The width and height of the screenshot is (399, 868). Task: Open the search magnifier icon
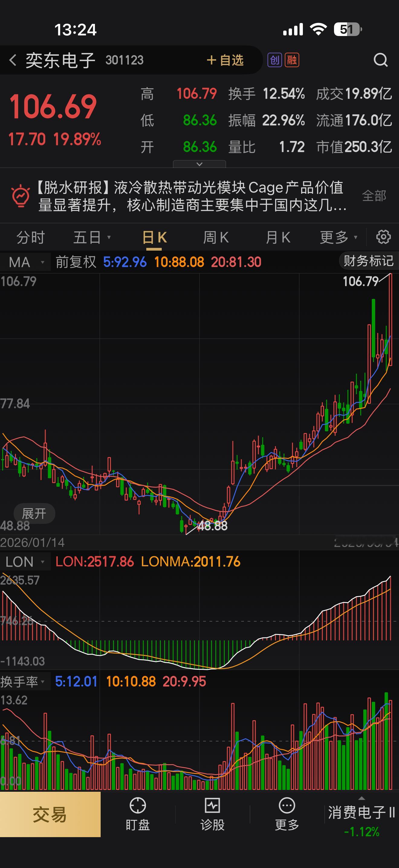point(381,60)
